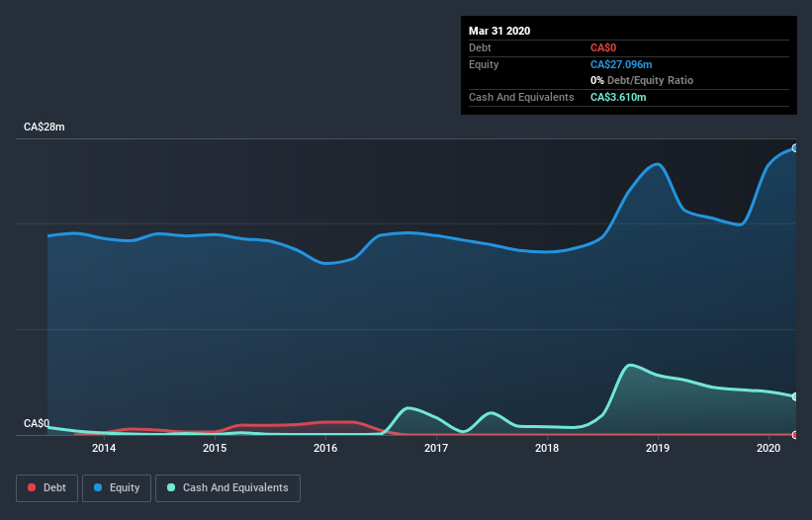812x520 pixels.
Task: Toggle the Cash And Equivalents legend button
Action: [227, 488]
